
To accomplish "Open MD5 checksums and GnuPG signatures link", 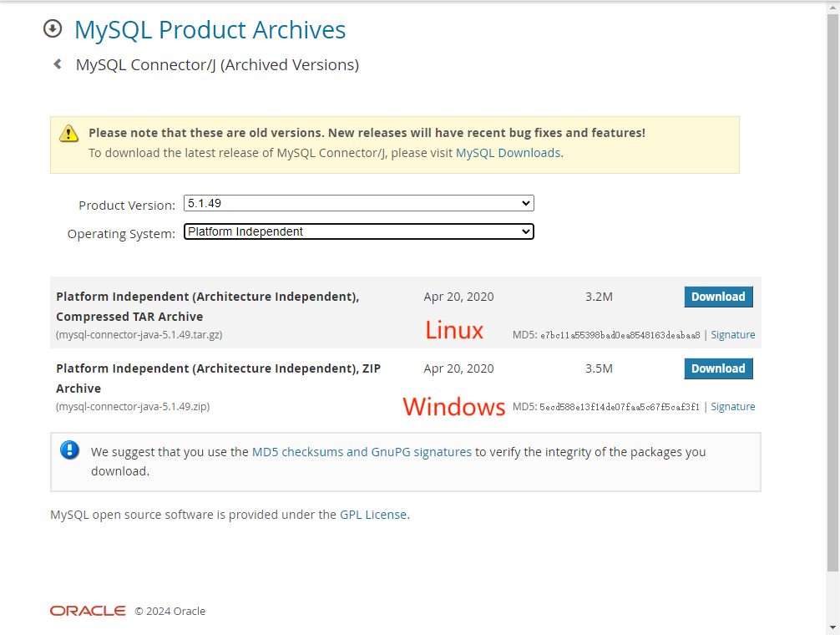I will tap(362, 452).
